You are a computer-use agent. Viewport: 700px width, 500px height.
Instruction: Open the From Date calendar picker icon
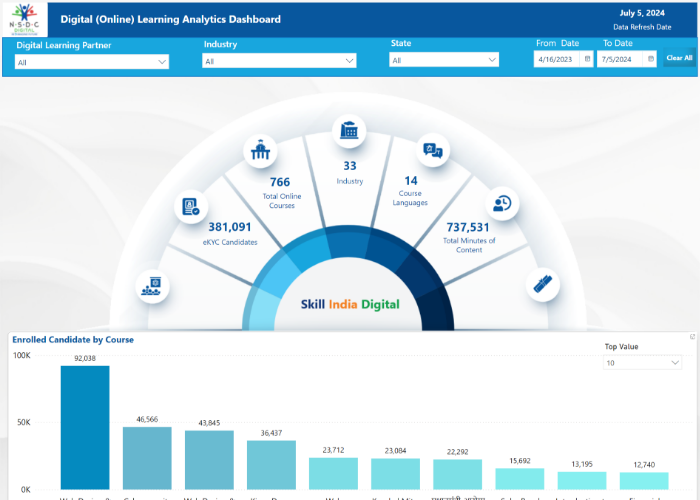click(587, 59)
